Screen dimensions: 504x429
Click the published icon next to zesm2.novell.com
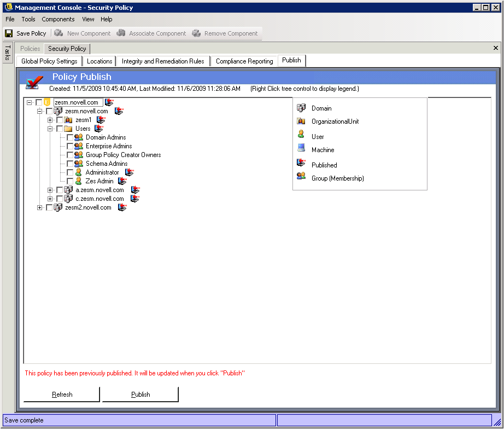[x=122, y=207]
